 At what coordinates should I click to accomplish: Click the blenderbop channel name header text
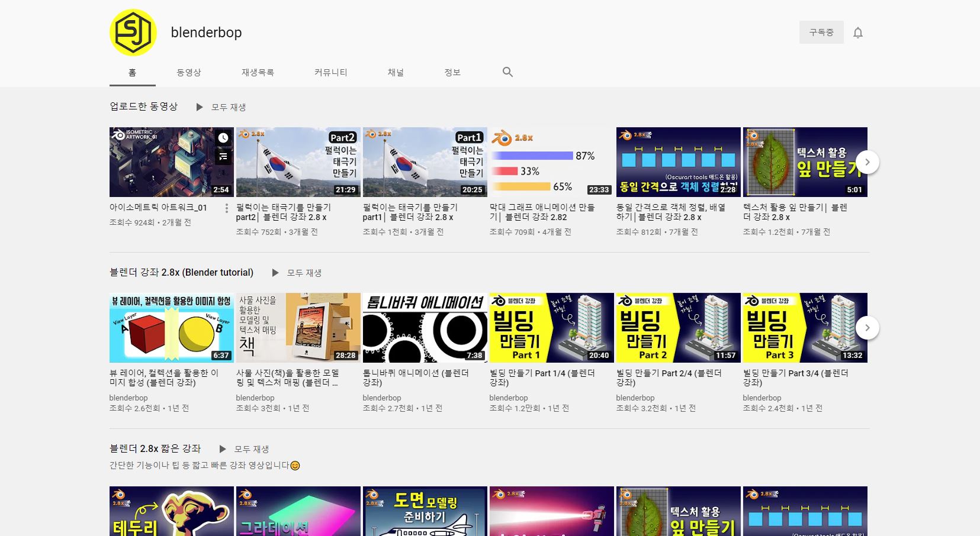coord(206,33)
